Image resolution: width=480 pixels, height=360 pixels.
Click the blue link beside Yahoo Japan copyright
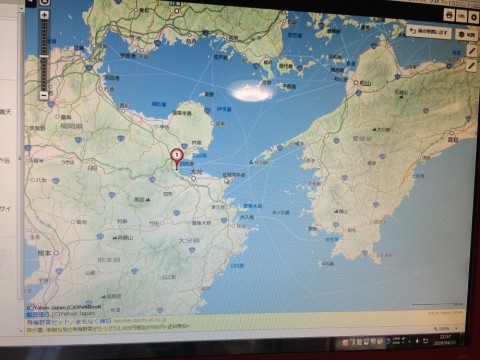click(x=38, y=314)
